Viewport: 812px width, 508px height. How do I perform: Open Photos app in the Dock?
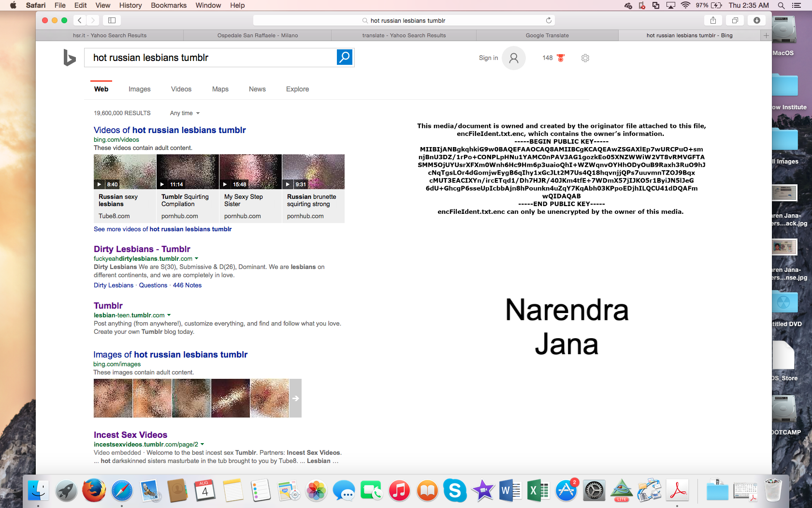click(316, 491)
